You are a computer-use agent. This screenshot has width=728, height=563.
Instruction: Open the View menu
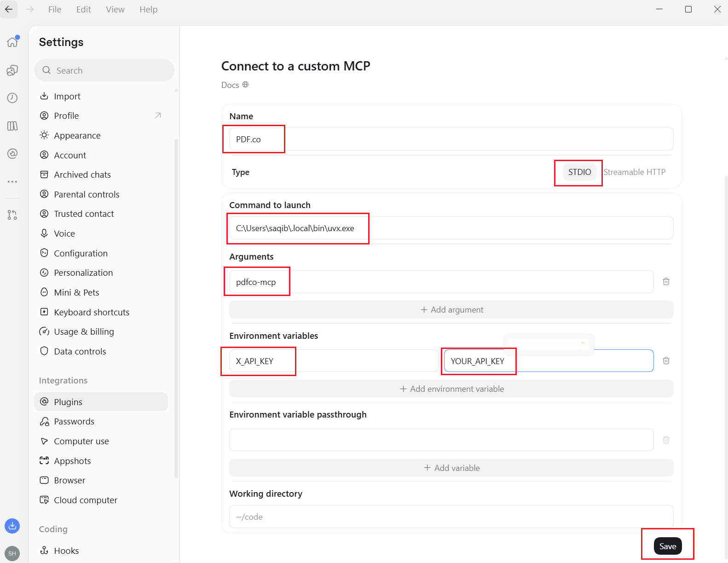(115, 9)
